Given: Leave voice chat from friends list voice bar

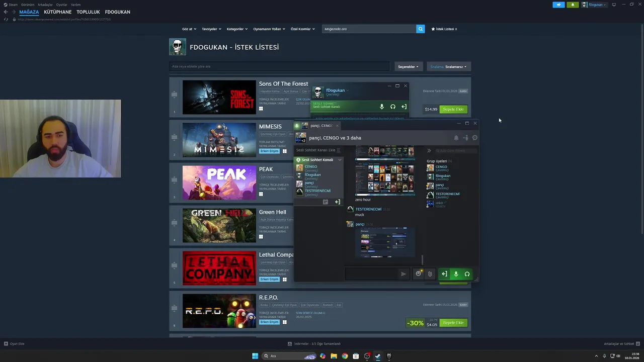Looking at the screenshot, I should 404,107.
